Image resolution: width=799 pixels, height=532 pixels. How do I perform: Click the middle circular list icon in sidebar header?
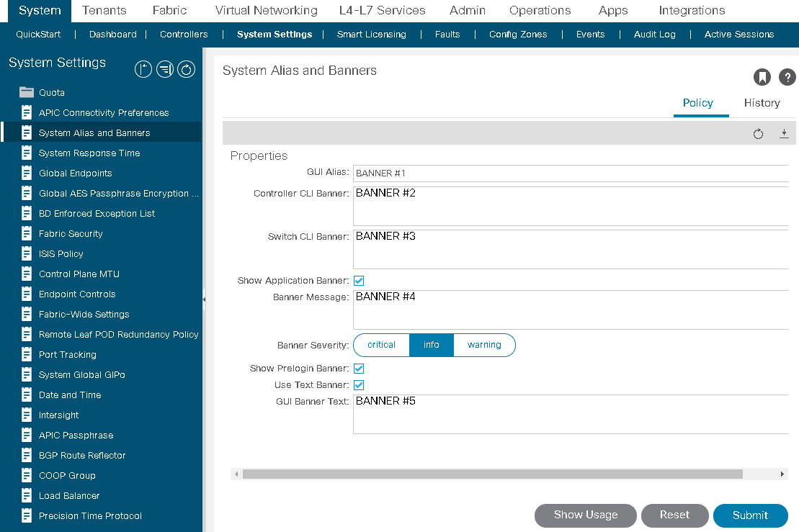(164, 69)
